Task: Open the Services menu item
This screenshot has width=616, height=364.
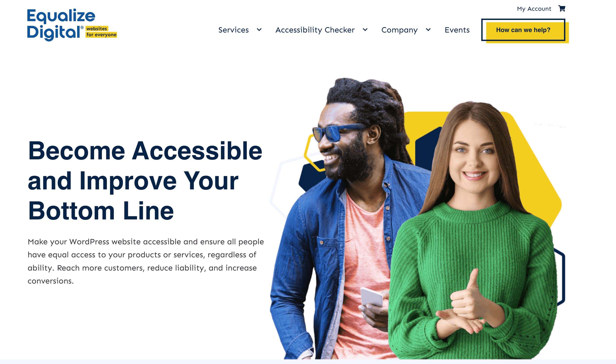Action: 233,30
